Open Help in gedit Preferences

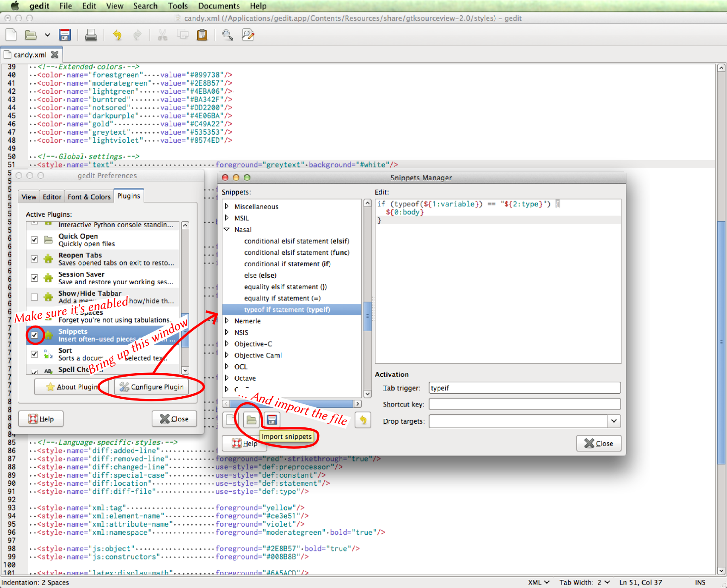pyautogui.click(x=41, y=419)
